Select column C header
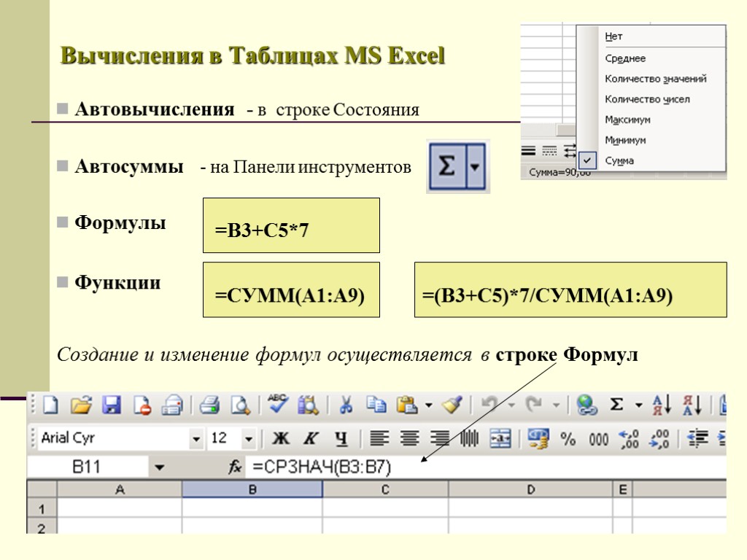The height and width of the screenshot is (560, 747). coord(385,489)
